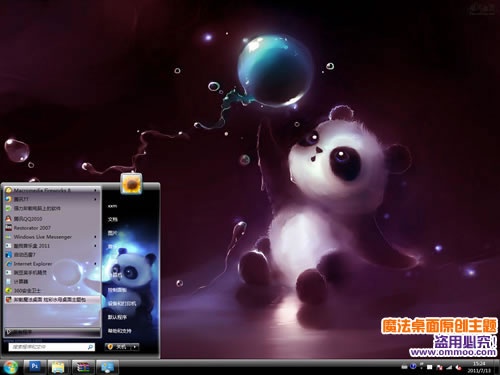Click the Action Center flag tray icon
This screenshot has height=375, width=500.
coord(440,367)
